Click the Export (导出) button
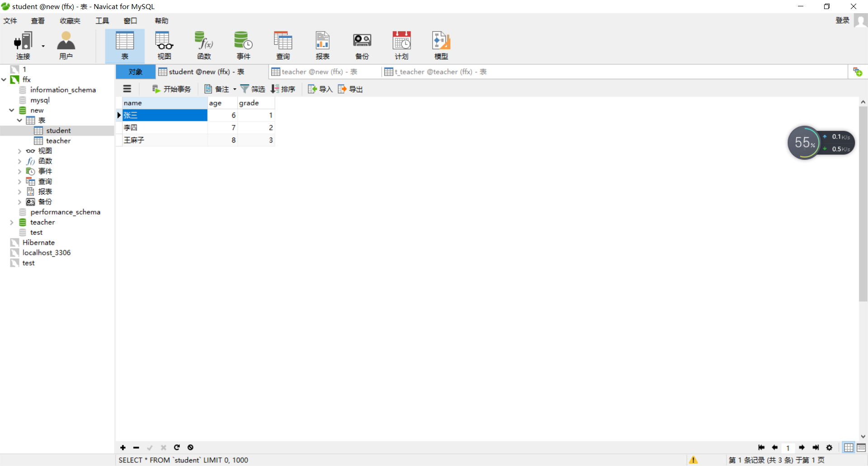Screen dimensions: 868x466 point(350,89)
